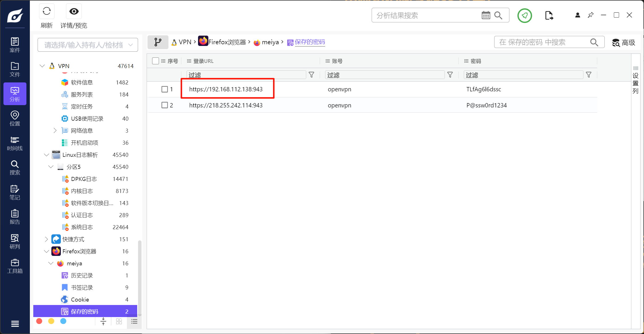Open the calendar icon in search bar

click(x=486, y=16)
